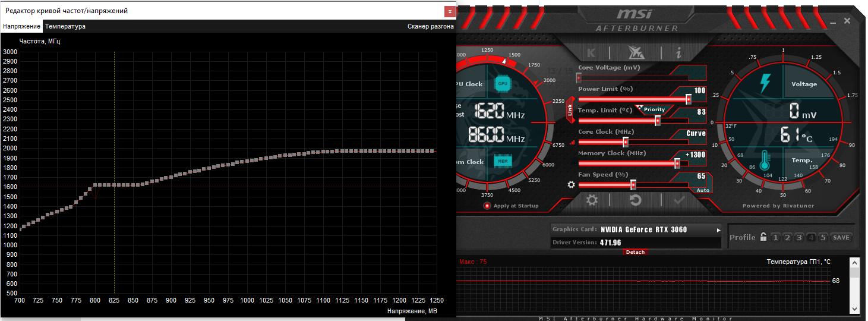The width and height of the screenshot is (868, 321).
Task: Open Afterburner settings gear icon
Action: [x=592, y=200]
